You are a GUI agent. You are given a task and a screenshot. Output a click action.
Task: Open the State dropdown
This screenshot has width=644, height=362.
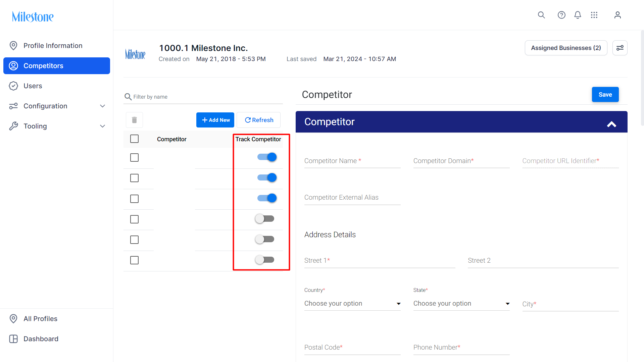(461, 304)
